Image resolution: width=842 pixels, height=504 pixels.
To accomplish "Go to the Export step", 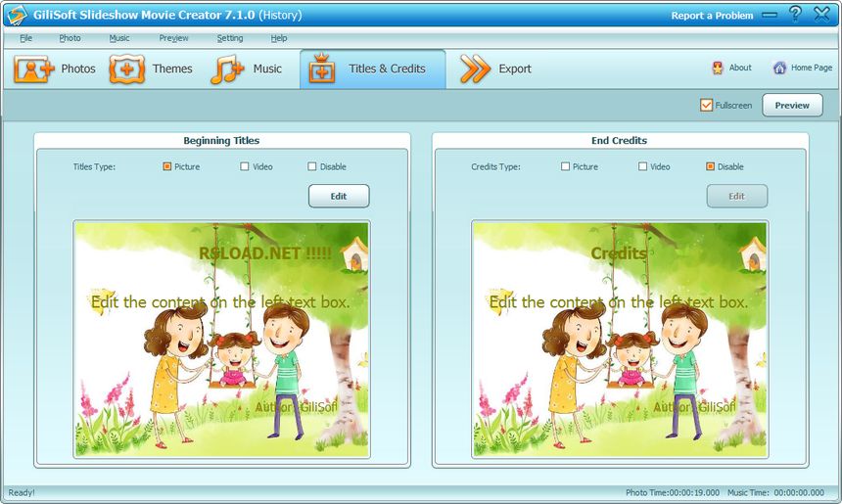I will pyautogui.click(x=495, y=69).
